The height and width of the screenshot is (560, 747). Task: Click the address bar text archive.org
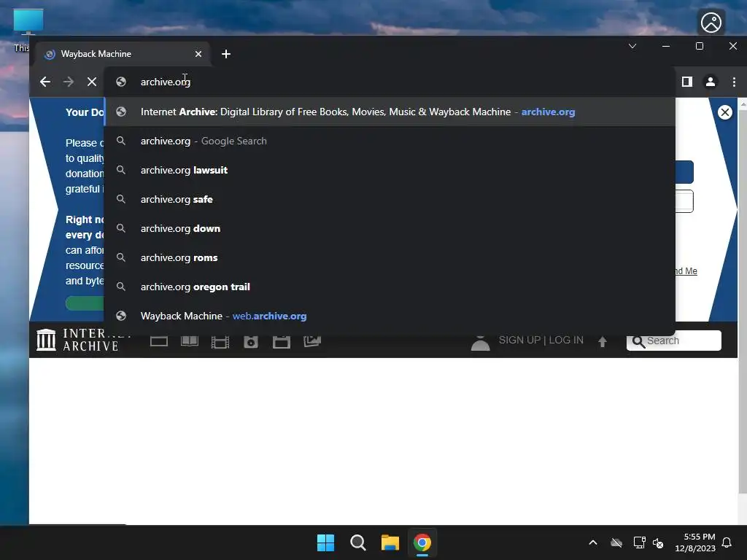166,82
